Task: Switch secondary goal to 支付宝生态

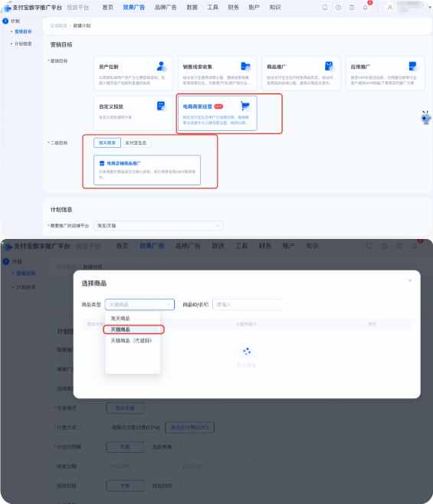Action: [136, 142]
